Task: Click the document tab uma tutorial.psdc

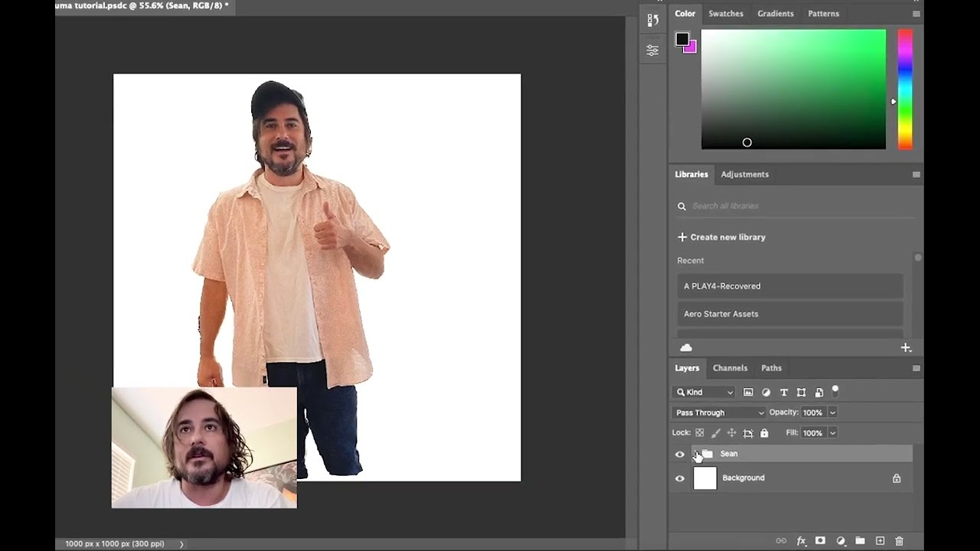Action: 142,6
